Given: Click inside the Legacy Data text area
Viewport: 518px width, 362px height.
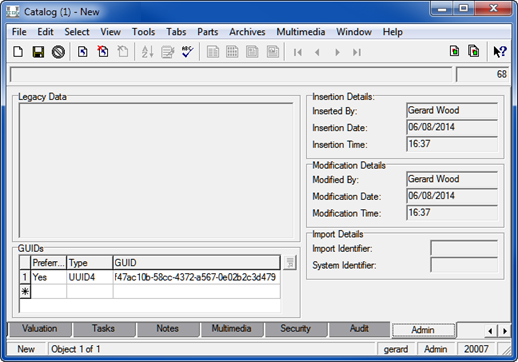Looking at the screenshot, I should click(156, 170).
